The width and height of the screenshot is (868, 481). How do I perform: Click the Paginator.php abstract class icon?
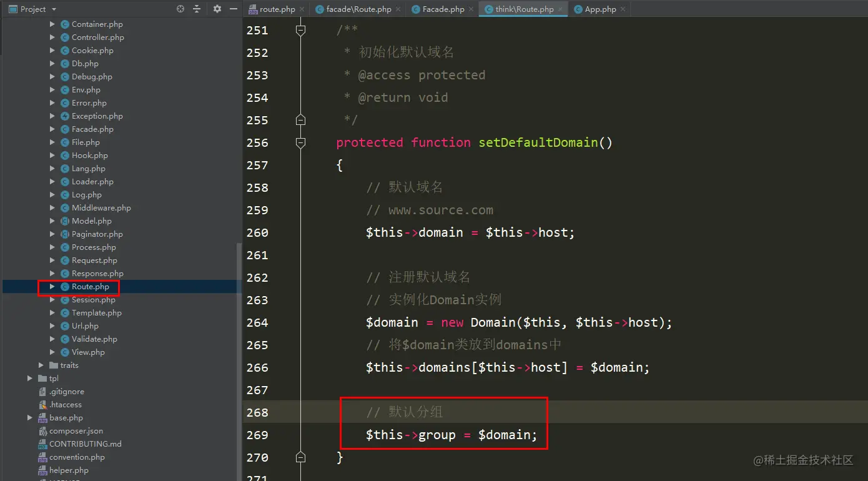[x=65, y=234]
